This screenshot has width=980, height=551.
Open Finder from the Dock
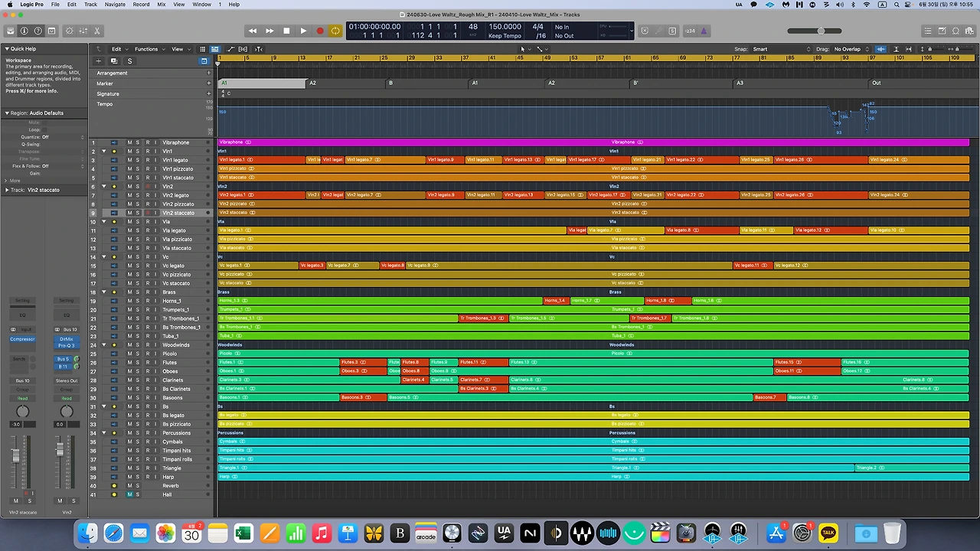pyautogui.click(x=88, y=533)
